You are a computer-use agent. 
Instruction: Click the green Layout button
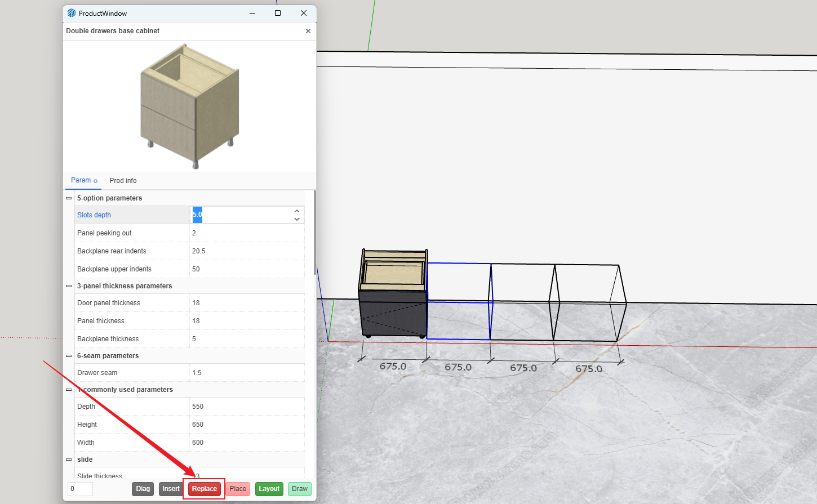(269, 489)
